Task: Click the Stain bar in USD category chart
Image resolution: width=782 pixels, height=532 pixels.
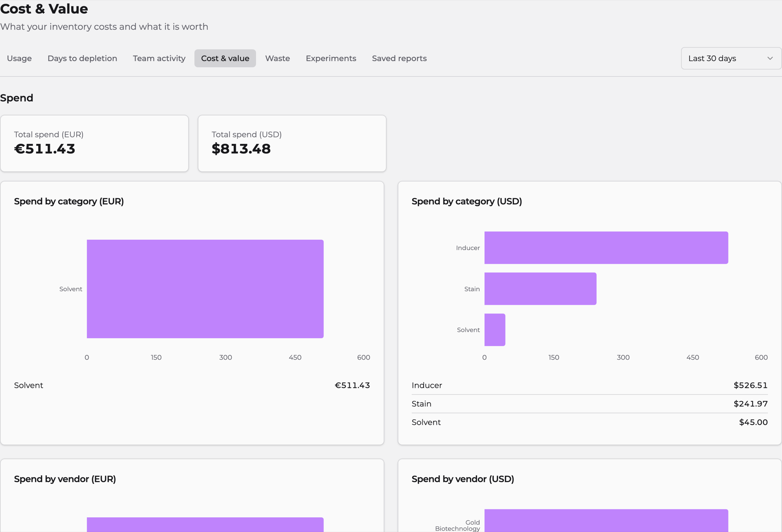Action: [x=540, y=289]
